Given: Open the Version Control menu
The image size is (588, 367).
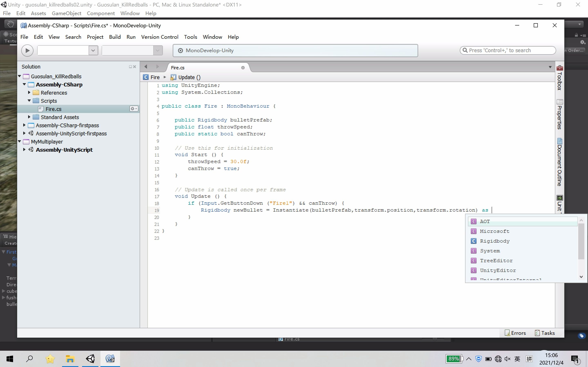Looking at the screenshot, I should [160, 37].
